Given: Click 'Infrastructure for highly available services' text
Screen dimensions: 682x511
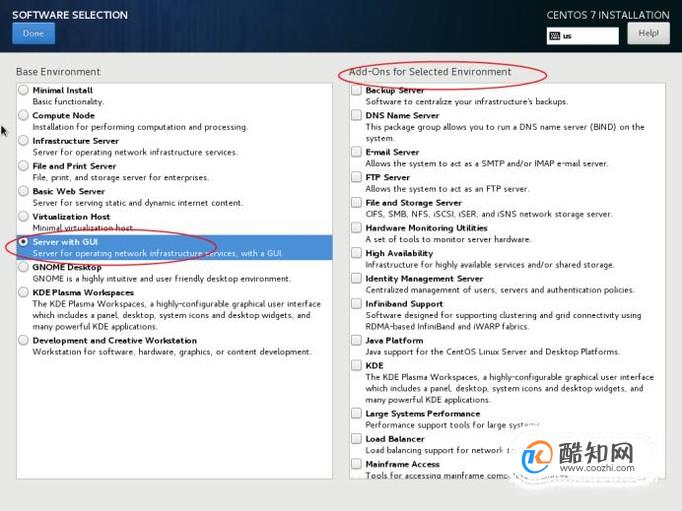Looking at the screenshot, I should pos(490,264).
